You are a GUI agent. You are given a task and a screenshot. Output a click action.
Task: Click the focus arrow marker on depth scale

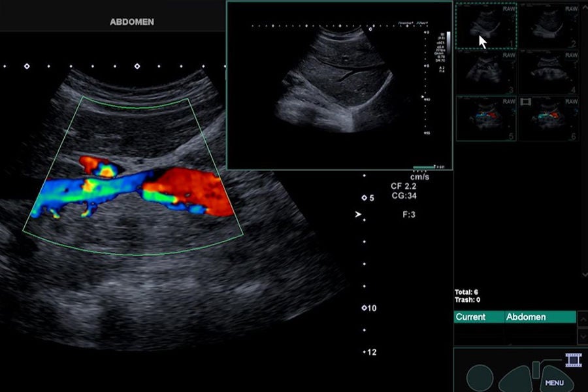click(358, 214)
